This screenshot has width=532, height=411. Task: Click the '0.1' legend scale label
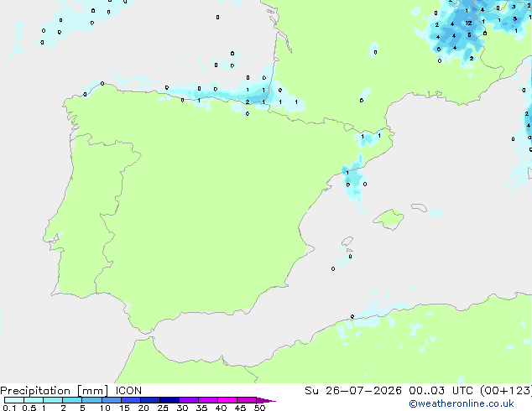tap(9, 408)
